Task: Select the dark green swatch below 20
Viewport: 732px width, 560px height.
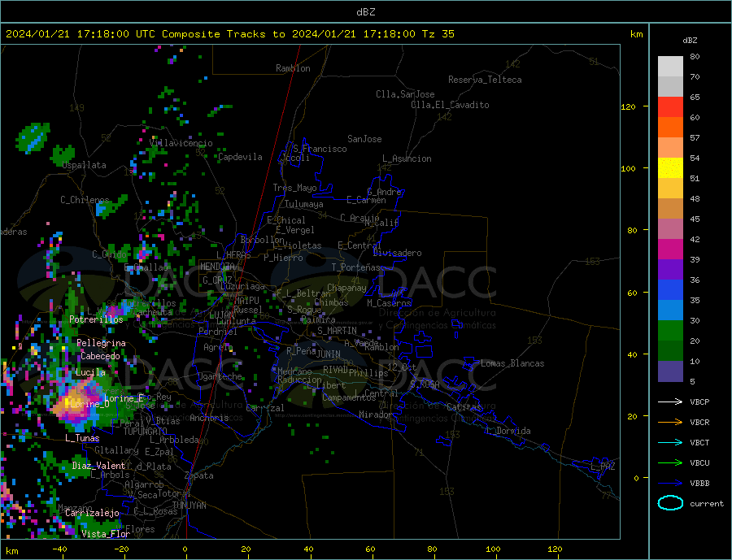Action: pyautogui.click(x=670, y=350)
